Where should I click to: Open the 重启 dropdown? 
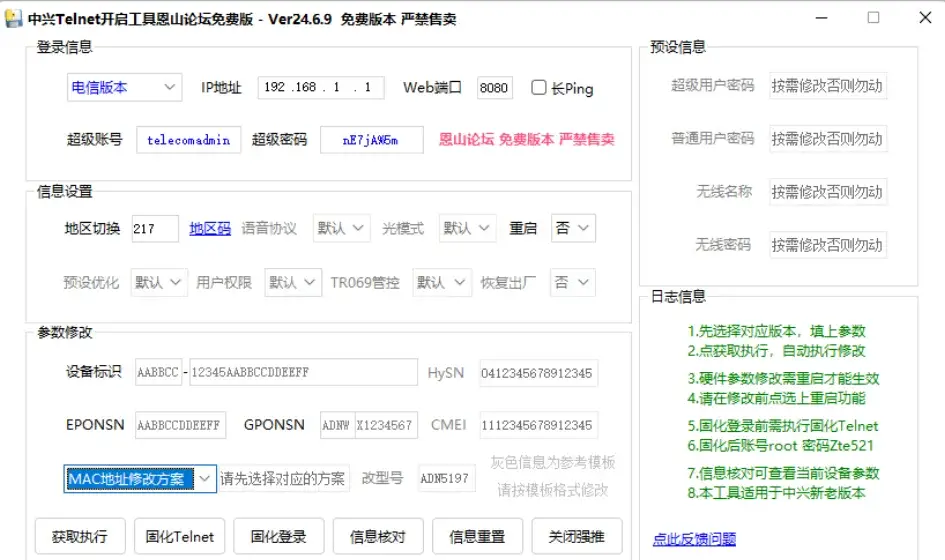coord(573,228)
